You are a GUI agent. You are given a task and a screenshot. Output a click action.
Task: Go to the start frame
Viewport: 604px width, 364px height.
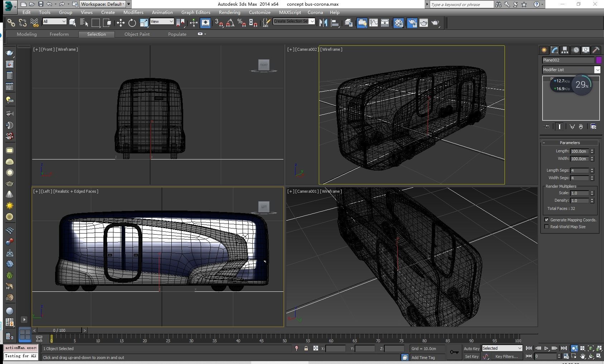pos(529,348)
